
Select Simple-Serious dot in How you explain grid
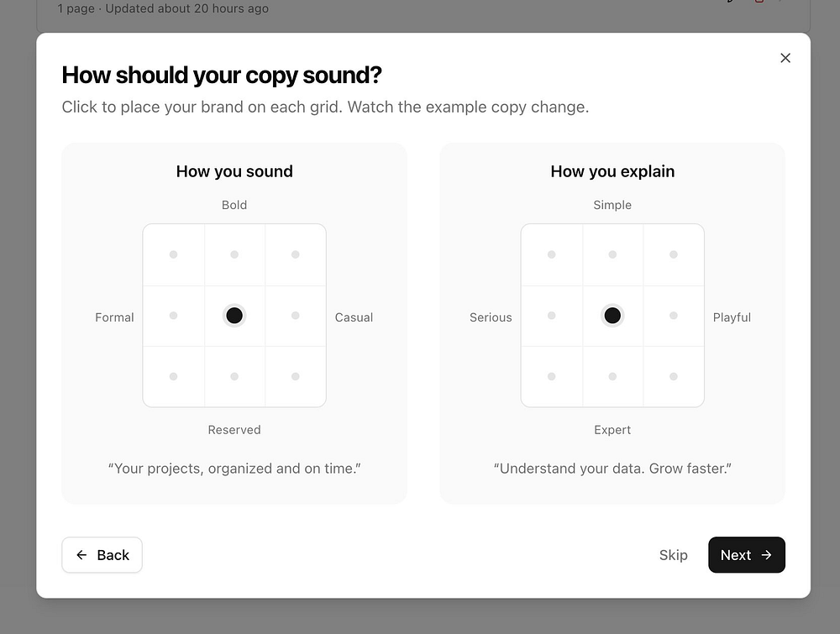(551, 254)
